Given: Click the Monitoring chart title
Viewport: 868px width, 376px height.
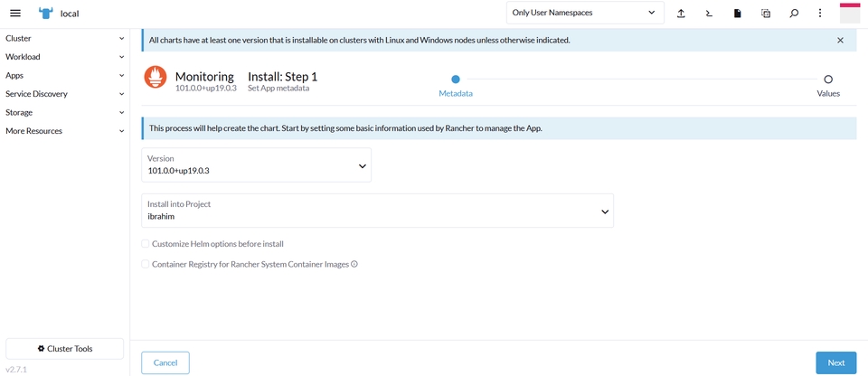Looking at the screenshot, I should [204, 77].
